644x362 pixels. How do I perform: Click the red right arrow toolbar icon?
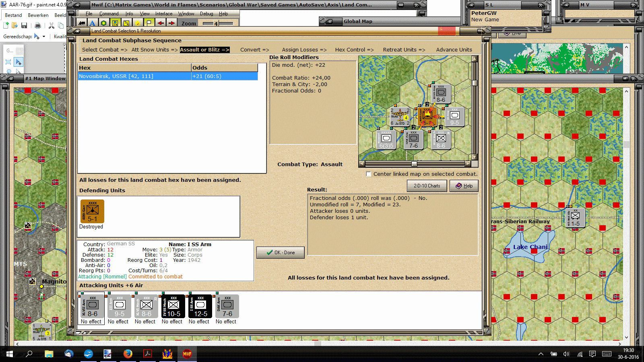pyautogui.click(x=171, y=23)
